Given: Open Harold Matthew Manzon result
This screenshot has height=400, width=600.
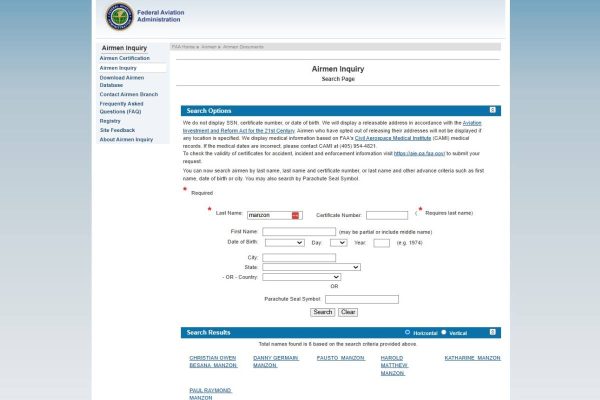Looking at the screenshot, I should point(394,366).
